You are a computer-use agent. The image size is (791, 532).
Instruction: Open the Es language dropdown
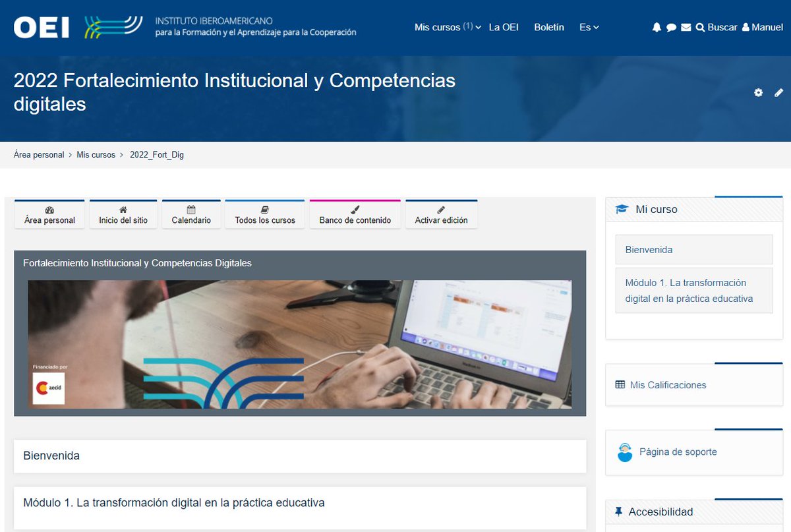[x=589, y=27]
